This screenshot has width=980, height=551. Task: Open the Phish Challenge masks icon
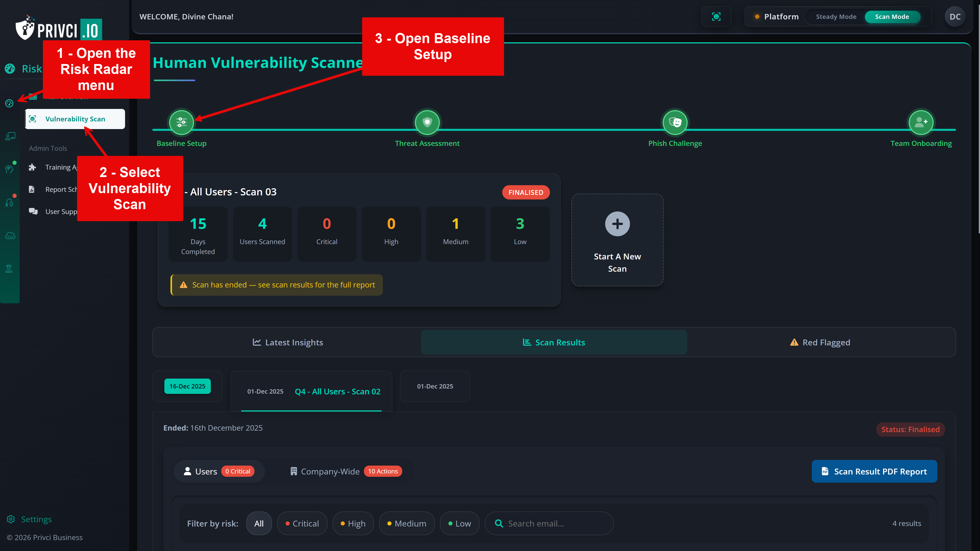(x=675, y=122)
